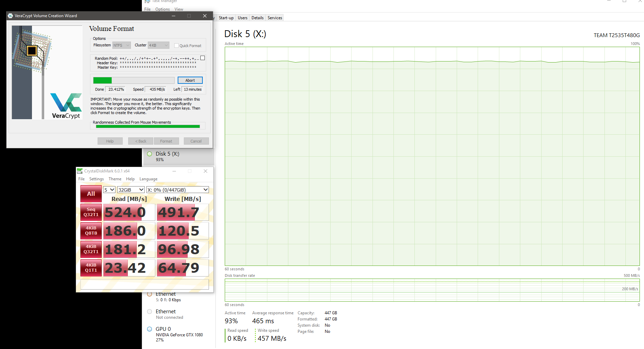Run the 4KiB Q32T1 benchmark

(x=91, y=249)
